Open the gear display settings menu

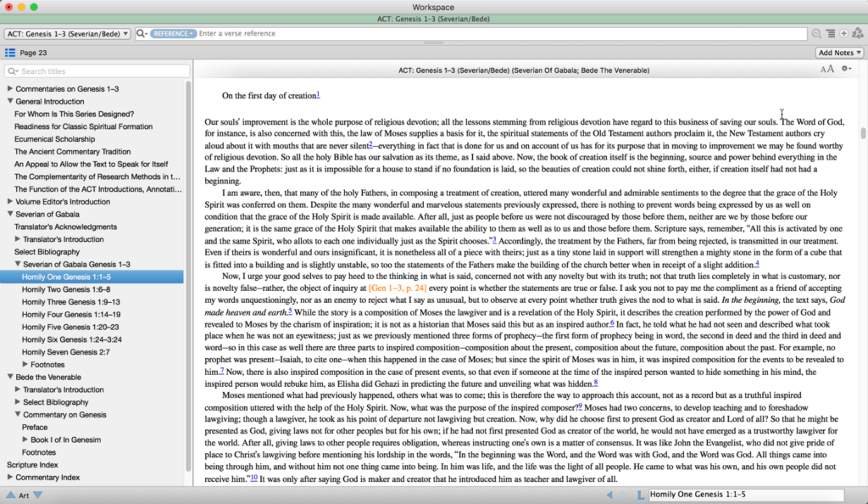click(846, 70)
